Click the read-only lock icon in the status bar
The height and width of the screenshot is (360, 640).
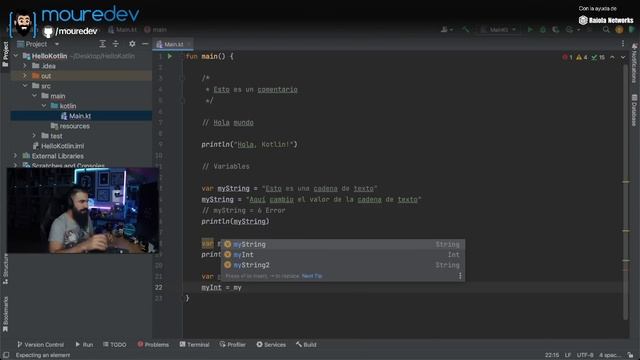point(631,355)
